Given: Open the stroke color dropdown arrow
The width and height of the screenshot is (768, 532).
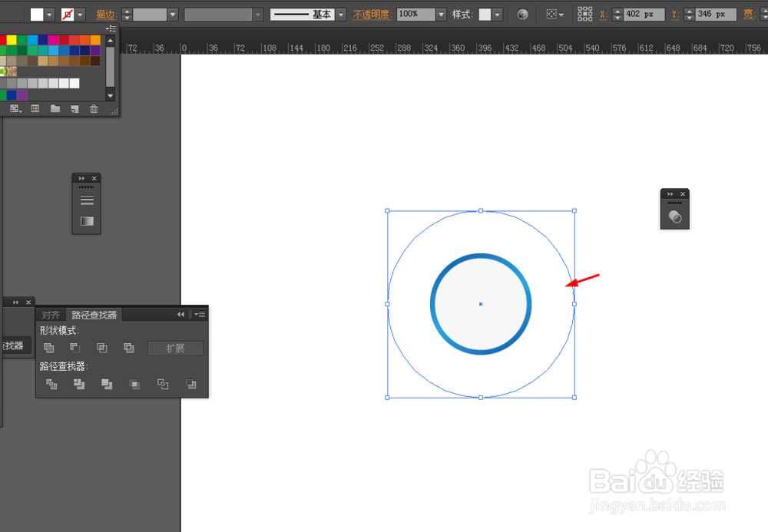Looking at the screenshot, I should pyautogui.click(x=81, y=15).
